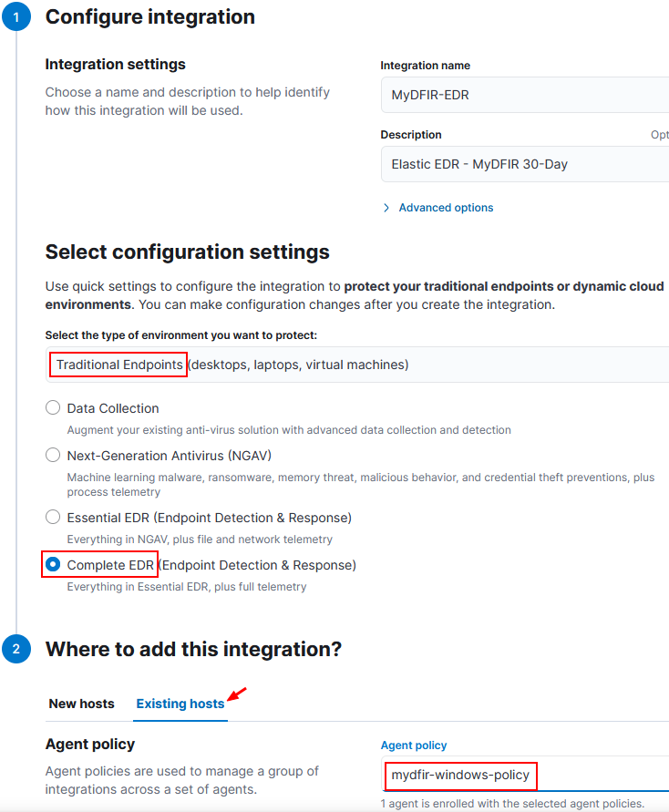Click the Integration name field MyDFIR-EDR

click(525, 95)
